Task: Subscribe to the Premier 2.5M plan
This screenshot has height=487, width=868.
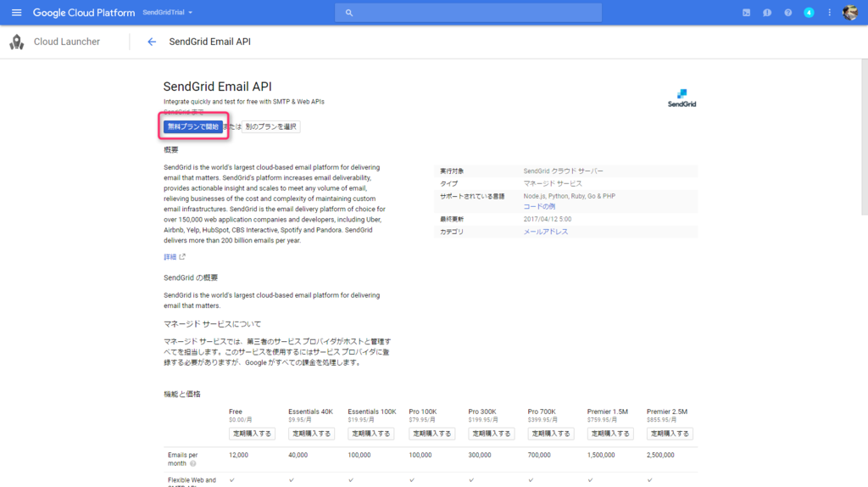Action: (670, 434)
